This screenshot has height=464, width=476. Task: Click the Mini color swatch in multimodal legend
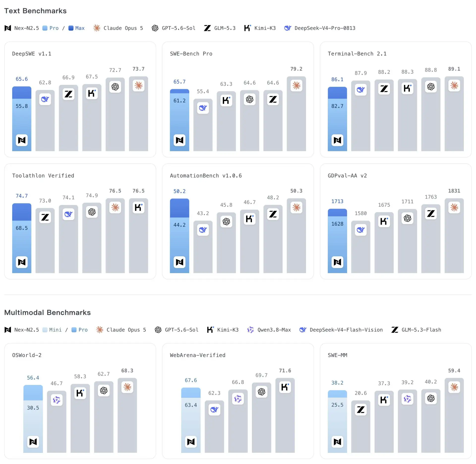[x=45, y=330]
